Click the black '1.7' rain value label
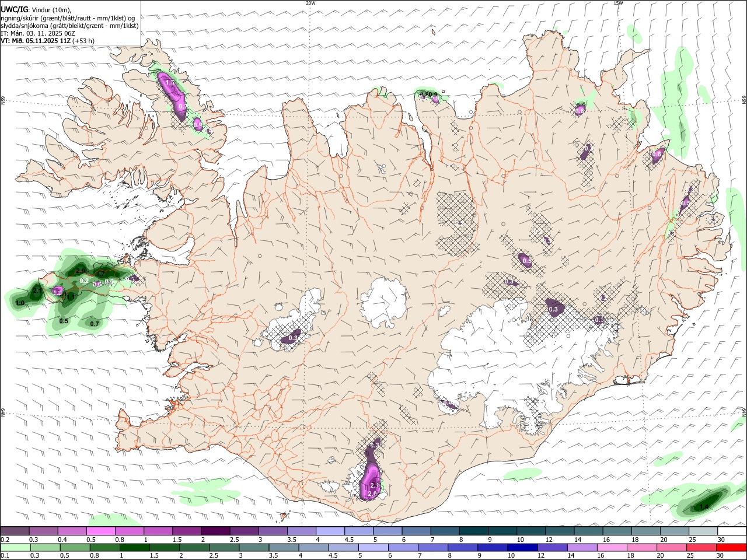 coord(101,274)
